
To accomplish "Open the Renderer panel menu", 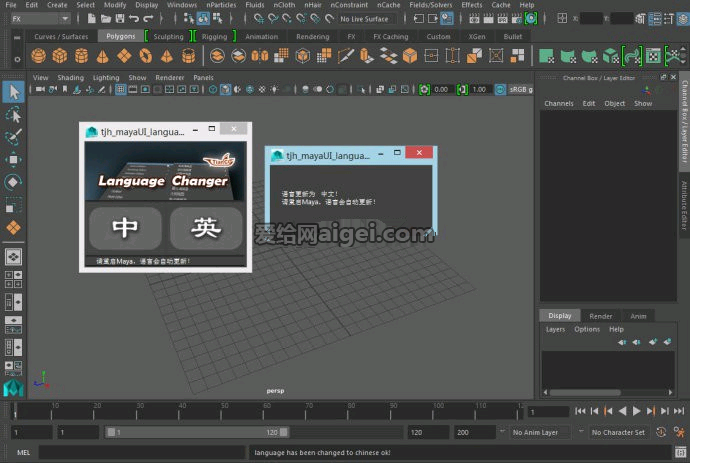I will (170, 78).
